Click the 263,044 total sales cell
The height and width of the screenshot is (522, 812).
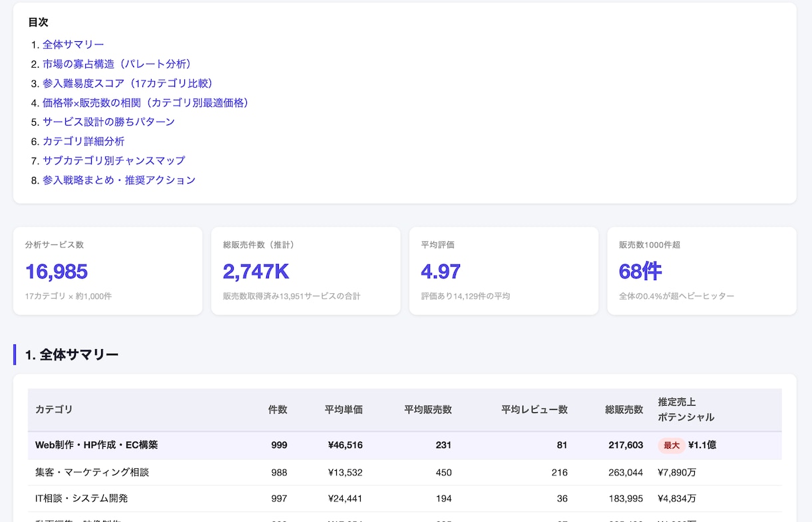pyautogui.click(x=626, y=473)
